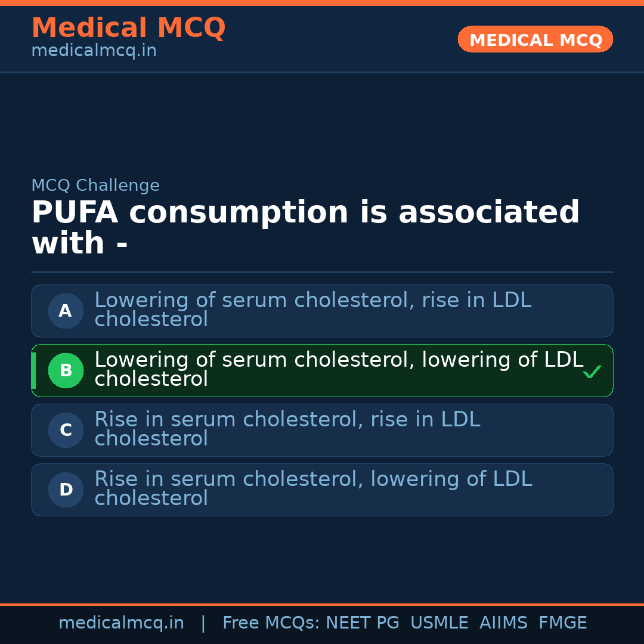The height and width of the screenshot is (644, 644).
Task: Select the green letter B circle
Action: click(66, 370)
